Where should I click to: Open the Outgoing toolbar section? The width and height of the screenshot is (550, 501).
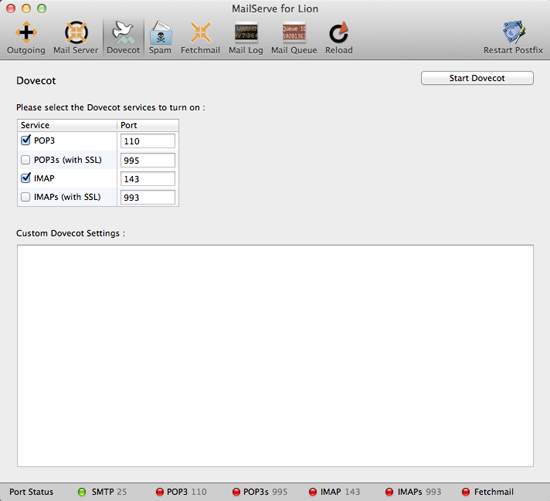26,38
